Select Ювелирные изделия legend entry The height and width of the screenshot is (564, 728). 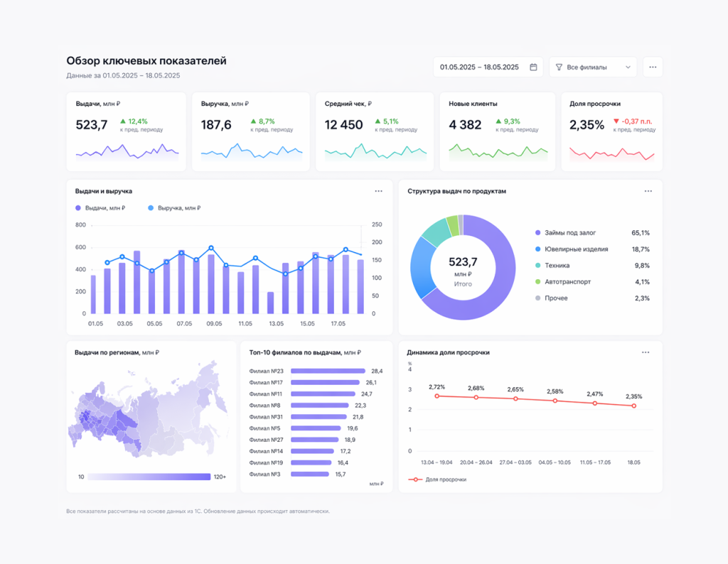pyautogui.click(x=575, y=249)
